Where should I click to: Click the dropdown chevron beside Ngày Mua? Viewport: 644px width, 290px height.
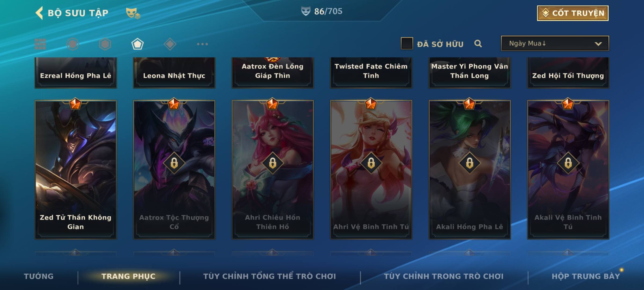598,44
